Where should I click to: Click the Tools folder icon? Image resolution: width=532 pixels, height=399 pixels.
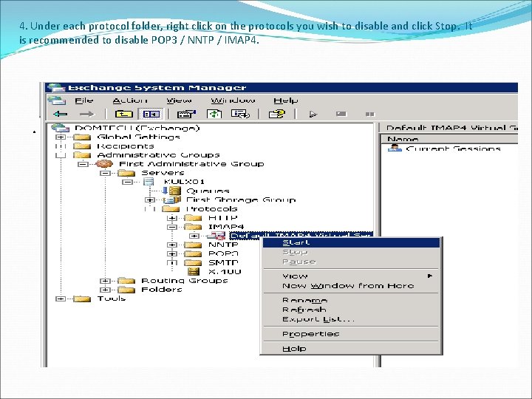pyautogui.click(x=83, y=299)
